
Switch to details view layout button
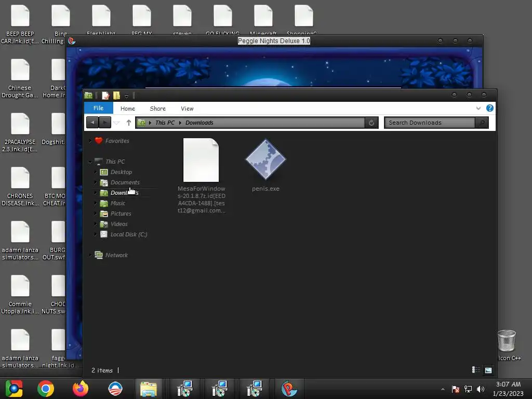tap(476, 370)
